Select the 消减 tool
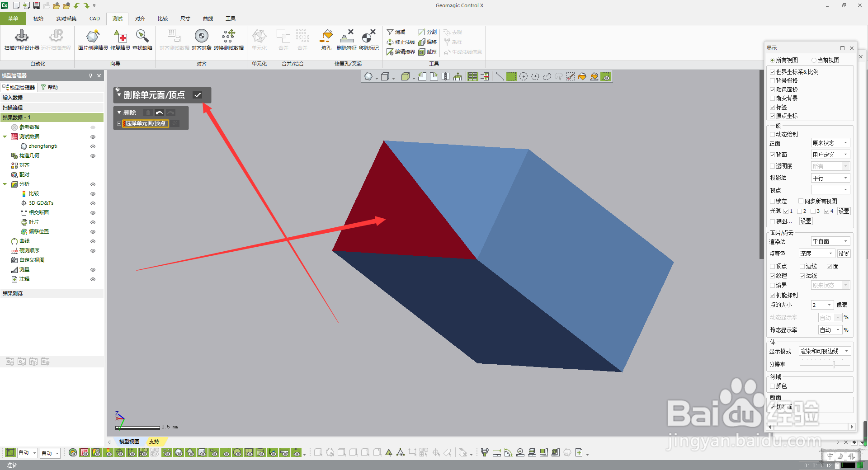 pos(396,32)
